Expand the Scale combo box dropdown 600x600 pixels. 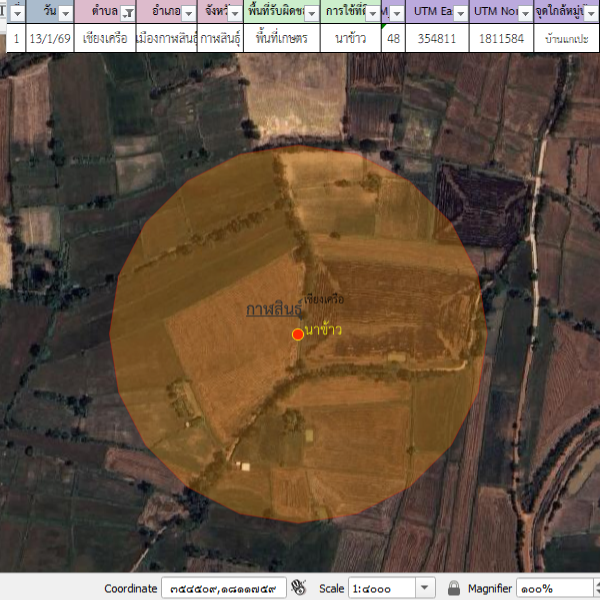(425, 588)
